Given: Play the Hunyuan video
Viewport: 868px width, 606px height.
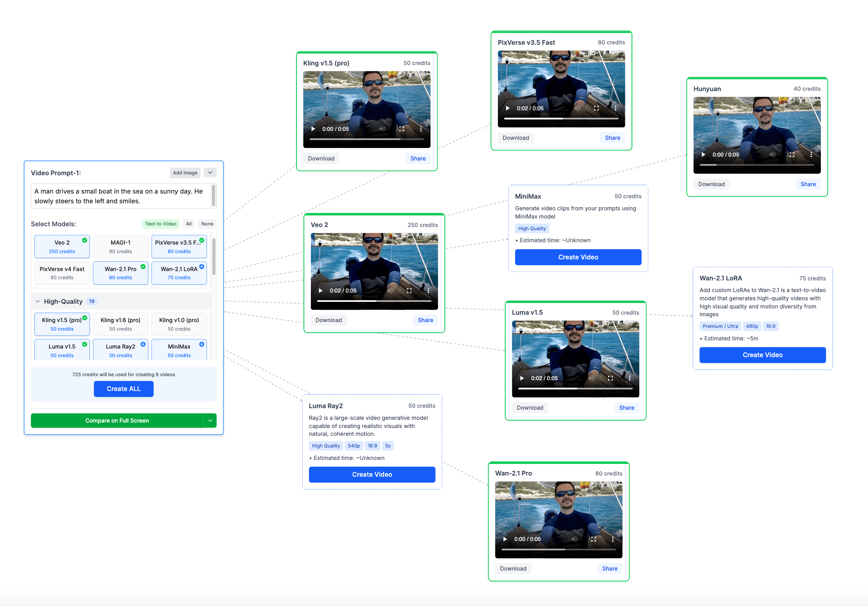Looking at the screenshot, I should point(704,155).
